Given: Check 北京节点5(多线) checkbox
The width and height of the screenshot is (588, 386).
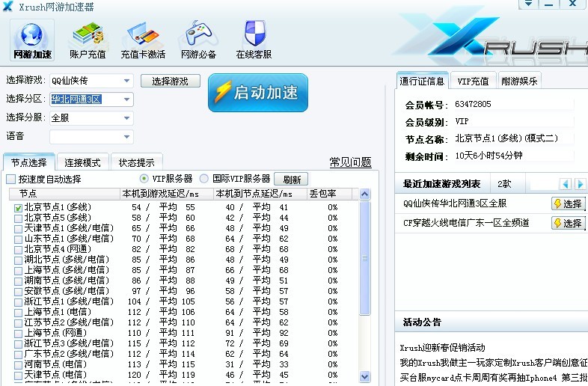Looking at the screenshot, I should 18,218.
